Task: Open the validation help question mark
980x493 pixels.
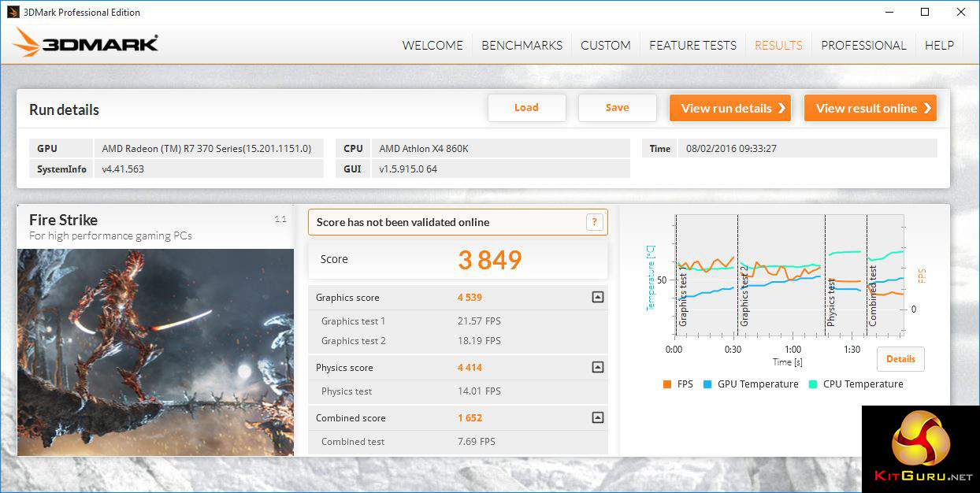Action: pyautogui.click(x=595, y=222)
